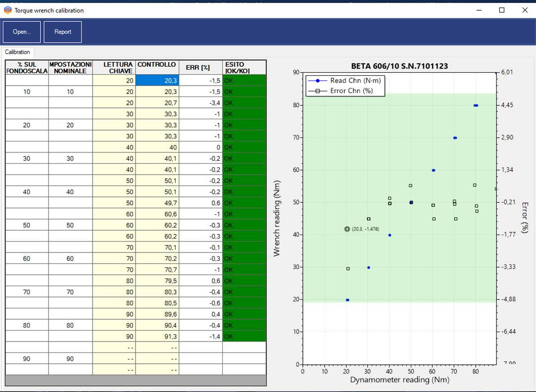
Task: Click the chart title BETA 606/10 S.N.7101123
Action: click(399, 66)
